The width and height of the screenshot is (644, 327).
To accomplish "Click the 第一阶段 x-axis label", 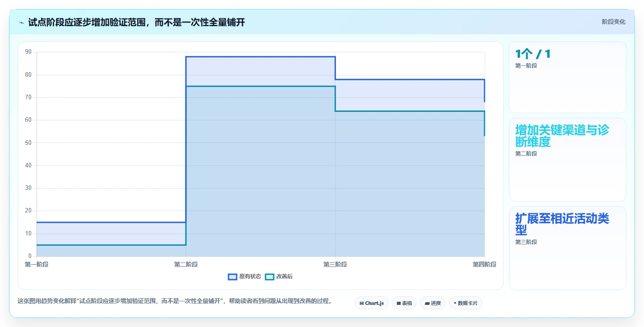I will tap(37, 264).
